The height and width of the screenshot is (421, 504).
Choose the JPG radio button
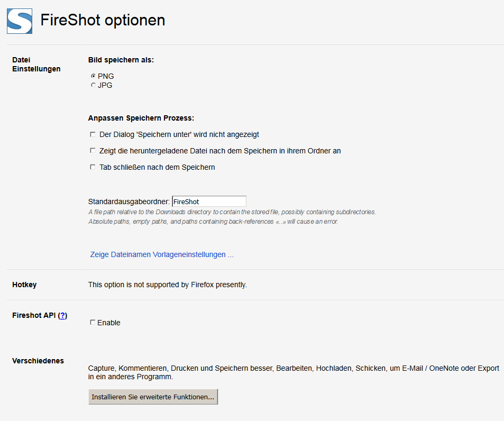coord(93,85)
